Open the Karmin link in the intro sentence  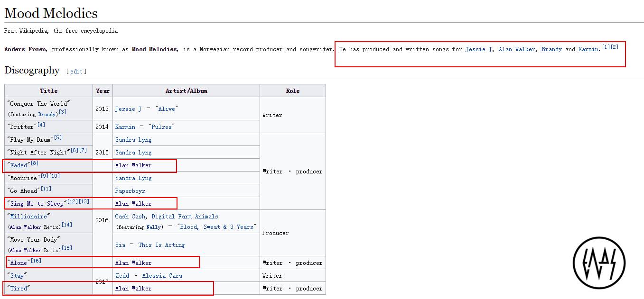[588, 49]
